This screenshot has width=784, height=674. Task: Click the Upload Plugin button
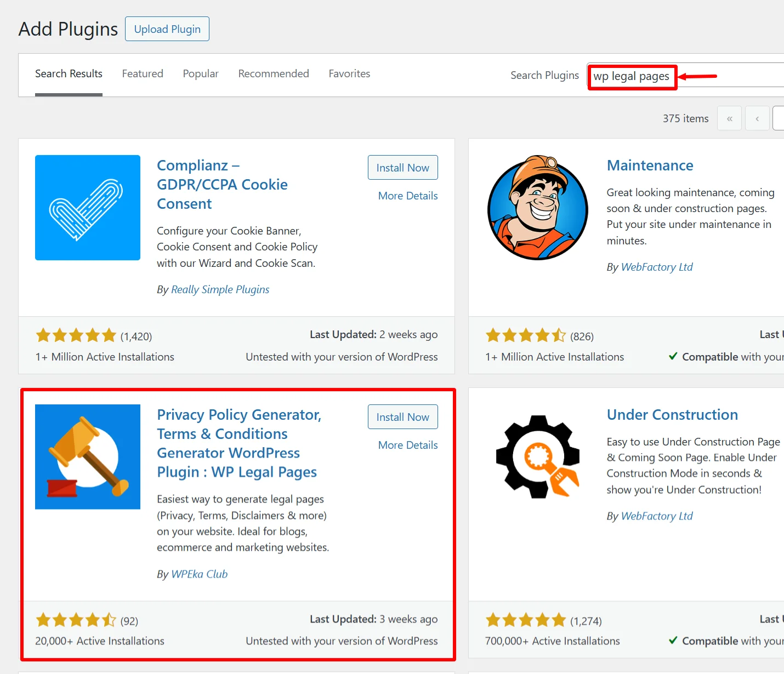[167, 29]
